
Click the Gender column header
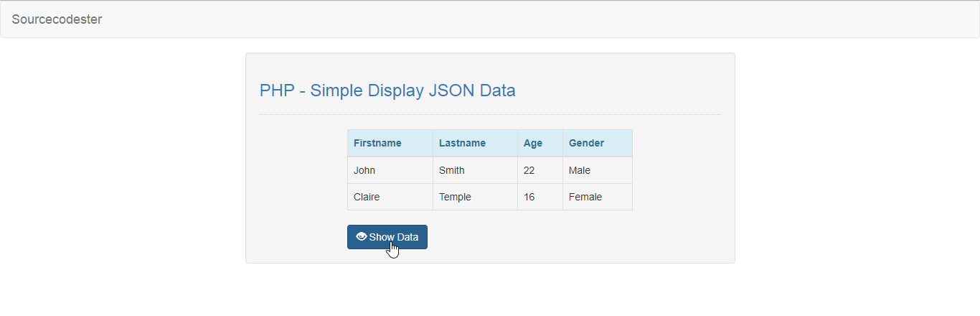tap(586, 143)
